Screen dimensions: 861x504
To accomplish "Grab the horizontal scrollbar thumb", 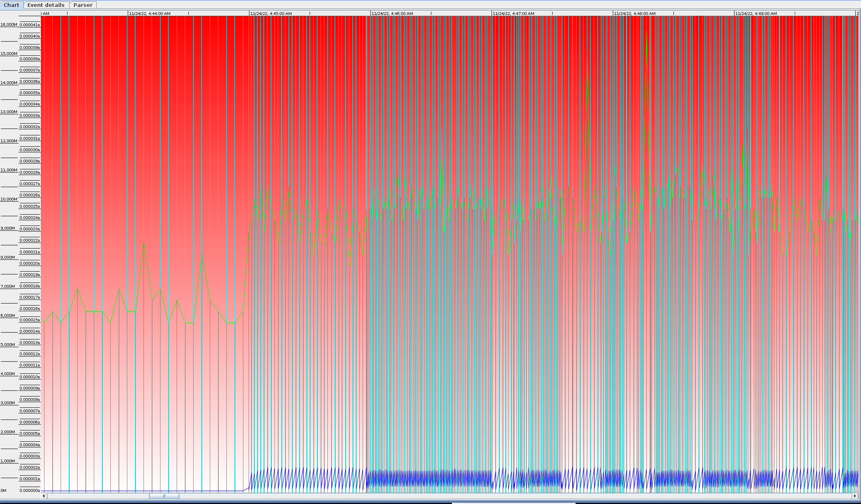I will pos(164,496).
